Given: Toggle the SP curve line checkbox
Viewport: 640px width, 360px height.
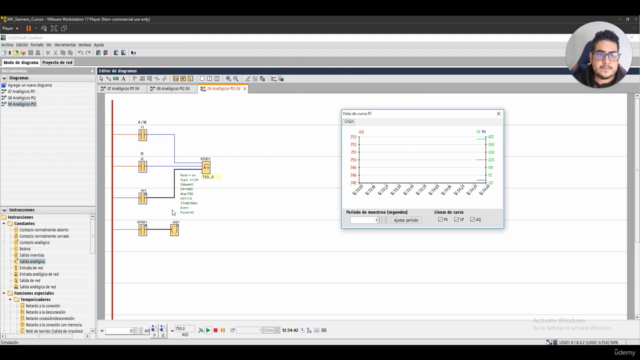Looking at the screenshot, I should [x=456, y=220].
